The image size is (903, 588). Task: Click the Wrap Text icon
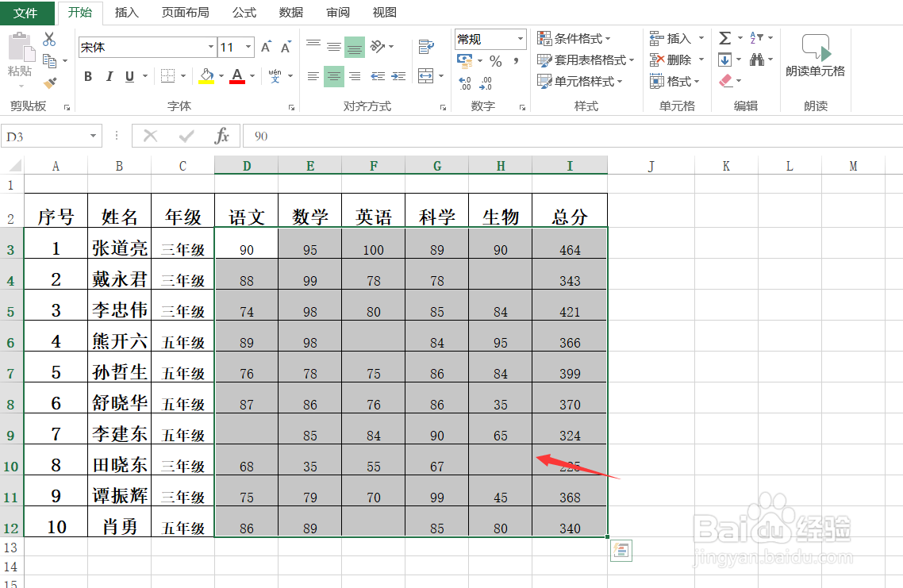pyautogui.click(x=426, y=47)
